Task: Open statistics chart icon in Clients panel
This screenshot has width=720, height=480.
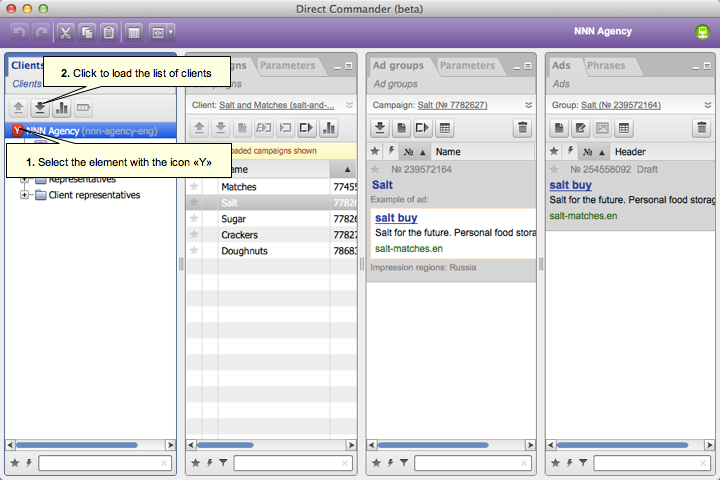Action: (x=62, y=107)
